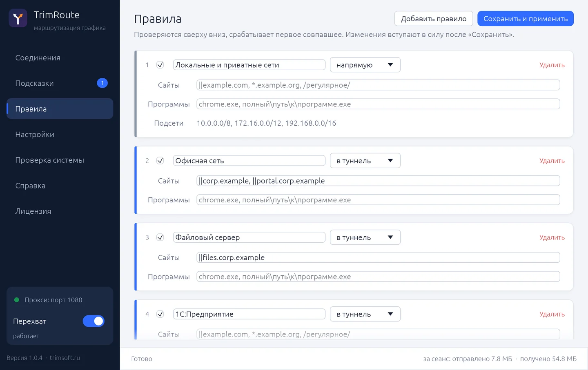The image size is (588, 370).
Task: Go to Соединения section
Action: 60,58
